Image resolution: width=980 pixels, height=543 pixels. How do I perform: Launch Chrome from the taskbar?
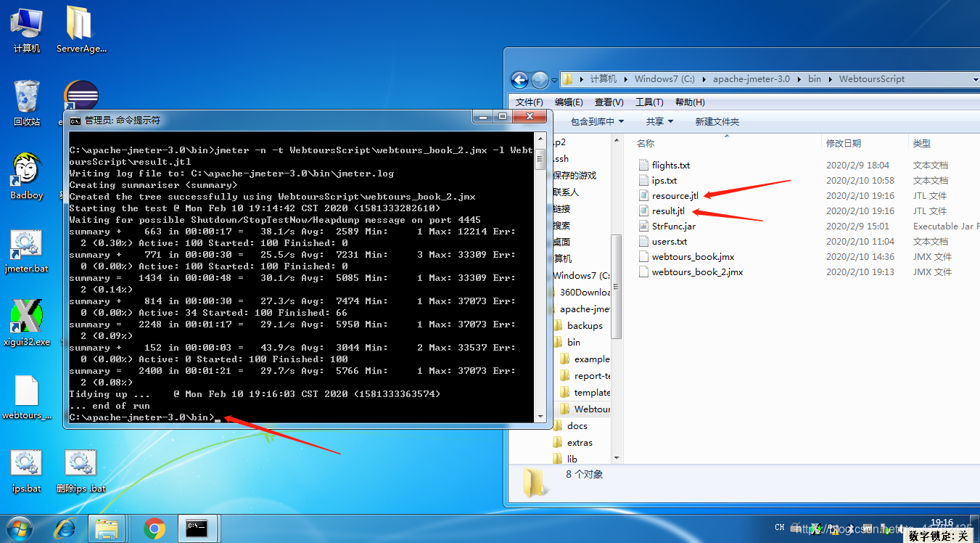[x=154, y=528]
